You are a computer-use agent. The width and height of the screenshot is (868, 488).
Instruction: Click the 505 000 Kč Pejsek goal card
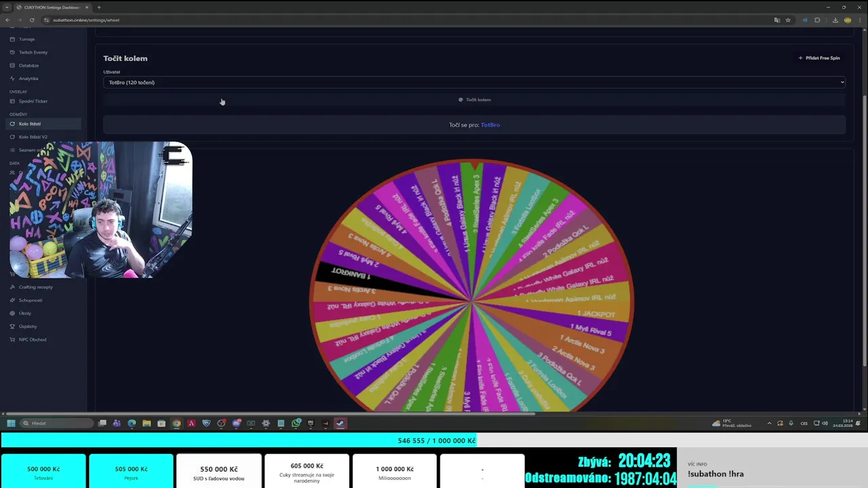tap(131, 472)
